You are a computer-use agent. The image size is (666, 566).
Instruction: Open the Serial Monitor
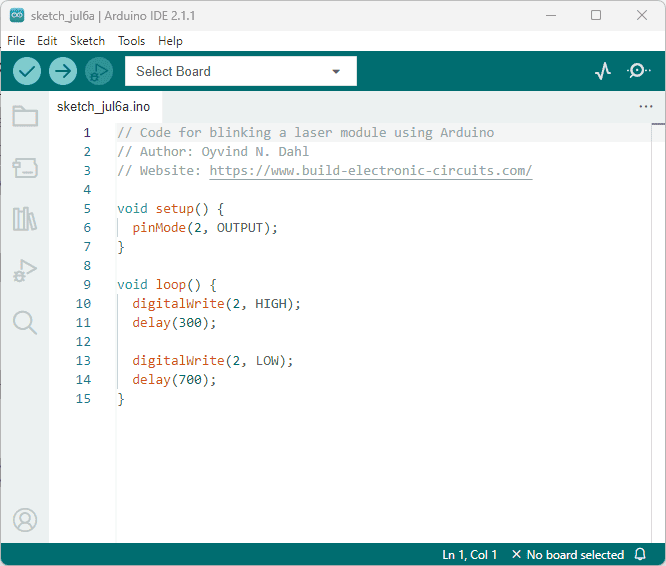pos(638,71)
